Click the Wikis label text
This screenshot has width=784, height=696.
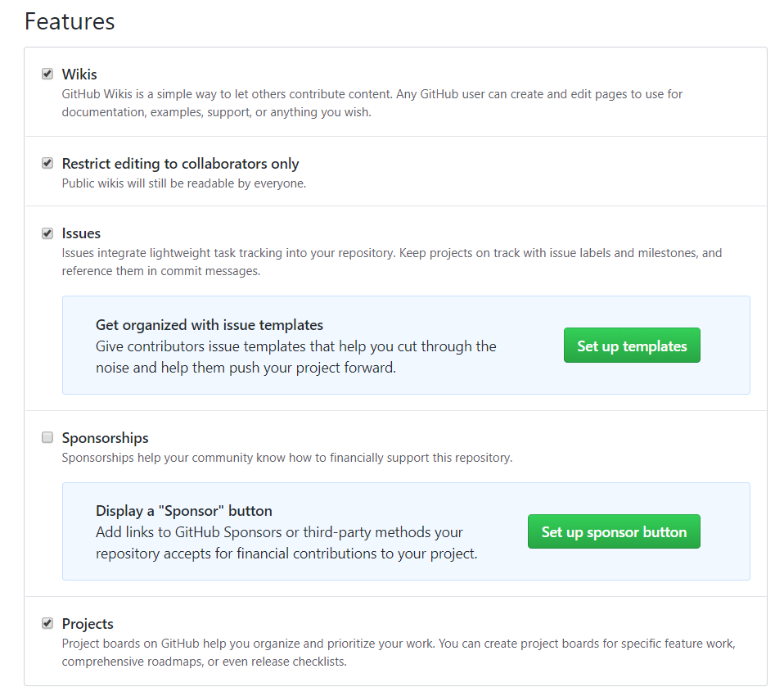79,75
